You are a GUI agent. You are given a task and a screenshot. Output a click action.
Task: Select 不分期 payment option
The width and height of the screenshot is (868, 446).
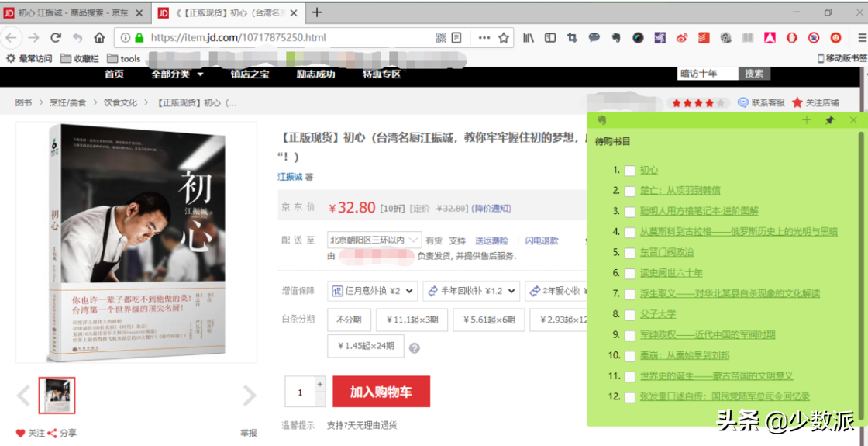coord(348,320)
